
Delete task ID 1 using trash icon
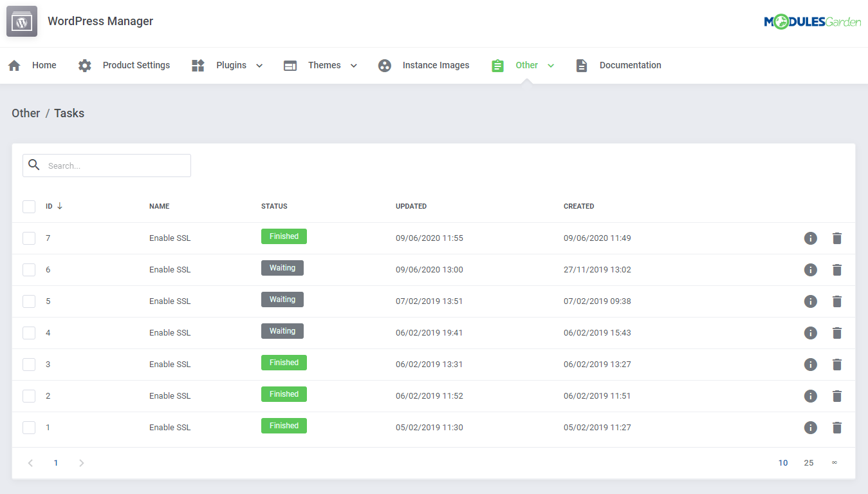837,427
